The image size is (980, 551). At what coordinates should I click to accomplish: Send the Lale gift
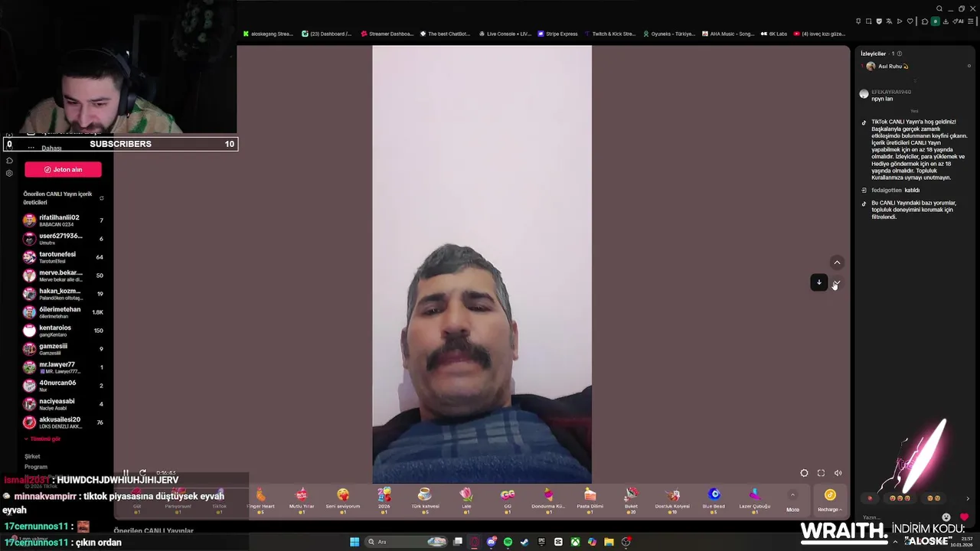pos(466,500)
